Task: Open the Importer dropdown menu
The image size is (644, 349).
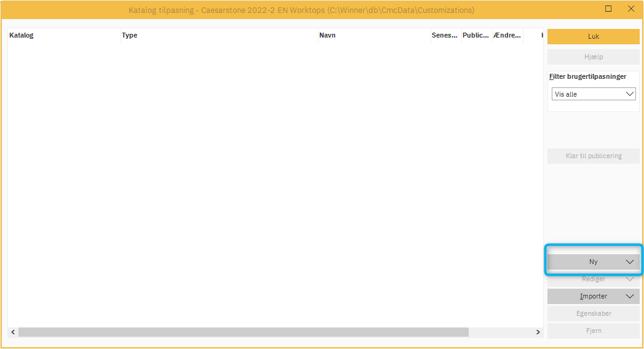Action: (593, 296)
